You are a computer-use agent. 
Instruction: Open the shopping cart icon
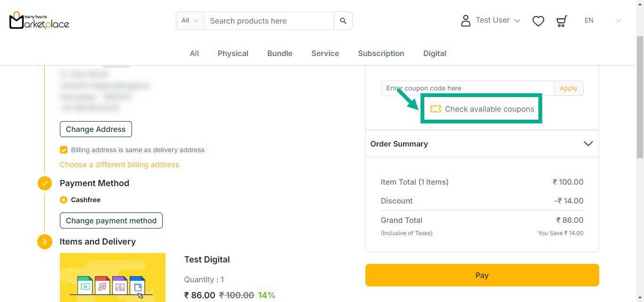coord(561,21)
